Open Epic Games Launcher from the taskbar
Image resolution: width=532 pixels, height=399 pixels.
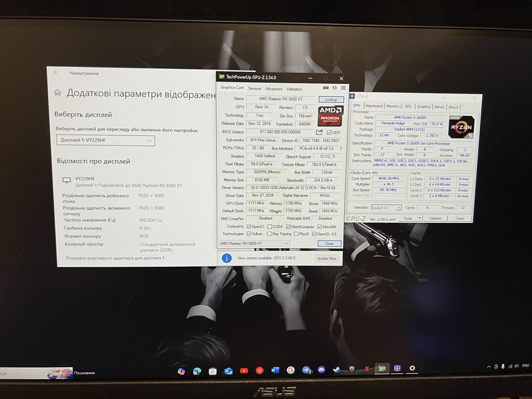(352, 369)
